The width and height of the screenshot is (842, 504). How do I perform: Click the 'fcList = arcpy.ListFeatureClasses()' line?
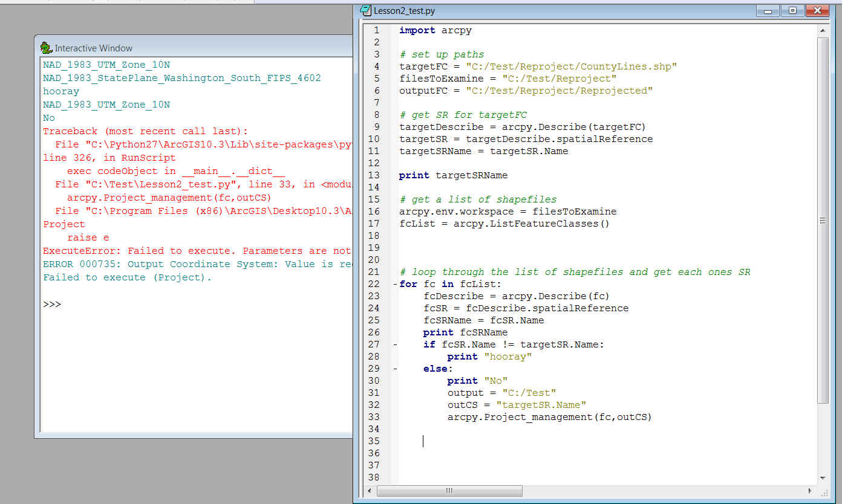tap(504, 224)
